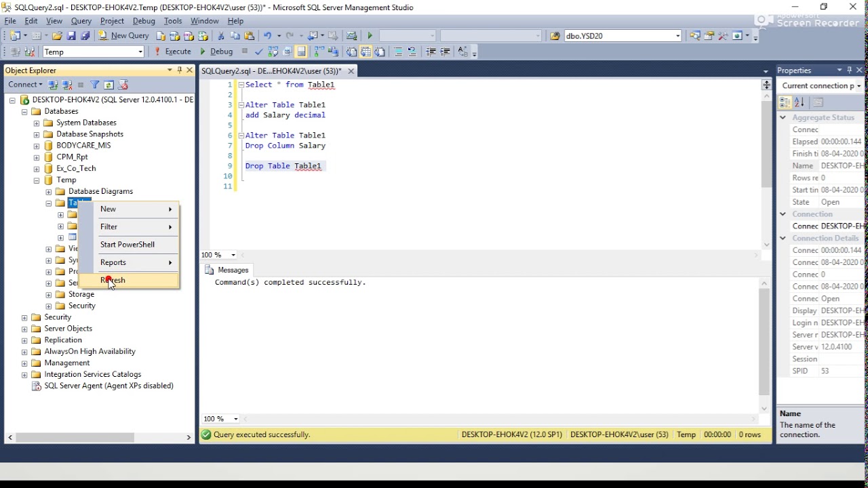Click the Activity Monitor icon in Object Explorer
Image resolution: width=868 pixels, height=488 pixels.
pos(123,85)
